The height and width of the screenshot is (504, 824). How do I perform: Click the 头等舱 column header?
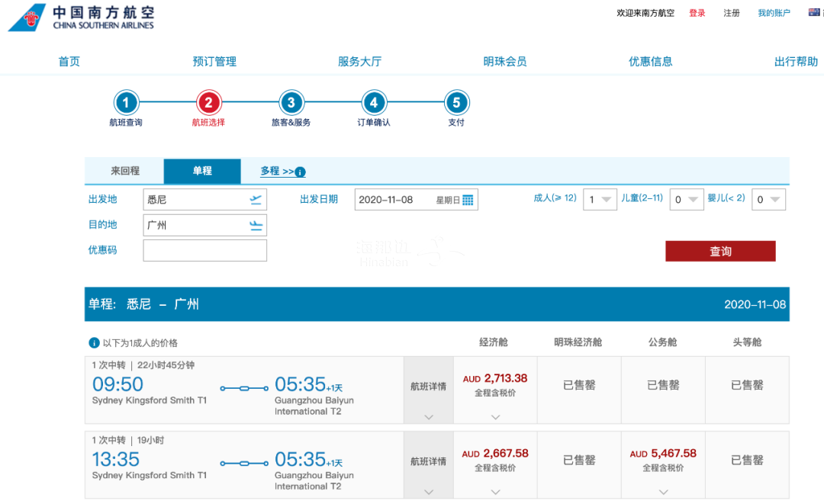pos(747,342)
